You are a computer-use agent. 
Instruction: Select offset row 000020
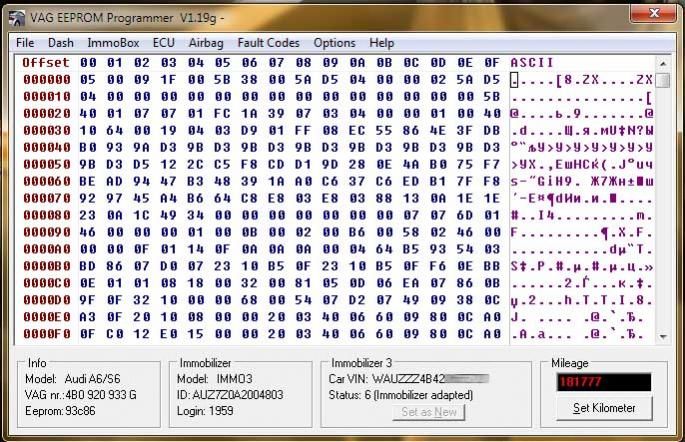tap(47, 114)
